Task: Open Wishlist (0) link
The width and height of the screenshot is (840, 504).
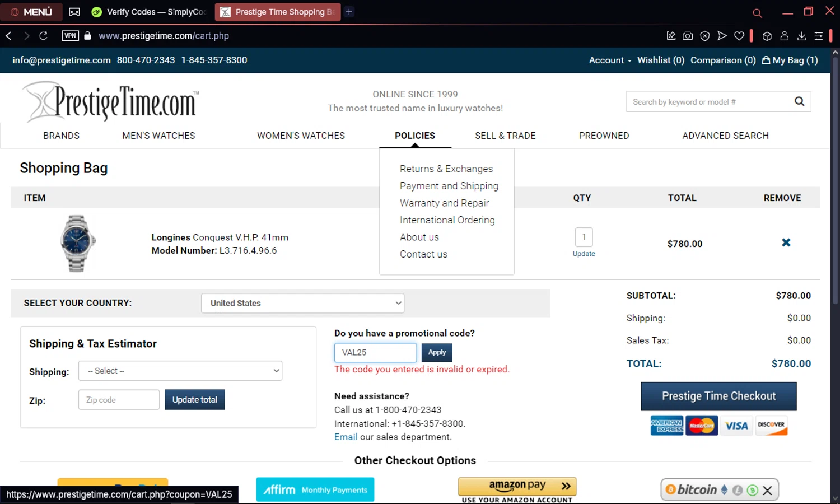Action: (661, 60)
